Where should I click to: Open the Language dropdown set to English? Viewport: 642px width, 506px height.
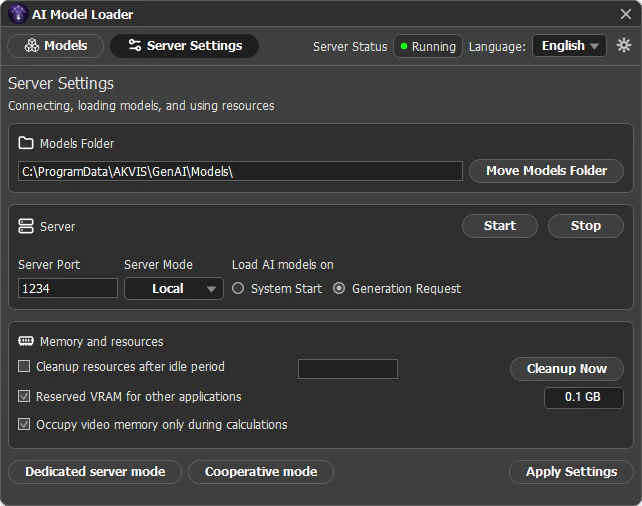pyautogui.click(x=569, y=45)
